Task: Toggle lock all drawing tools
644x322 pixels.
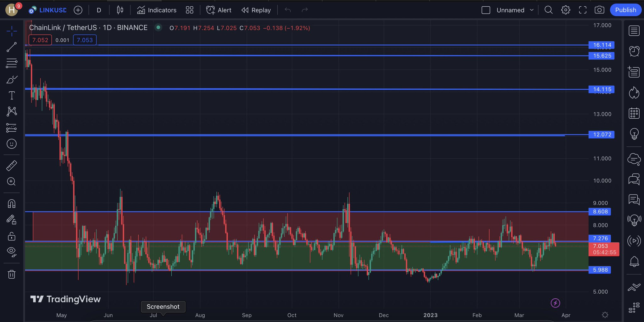Action: point(12,236)
